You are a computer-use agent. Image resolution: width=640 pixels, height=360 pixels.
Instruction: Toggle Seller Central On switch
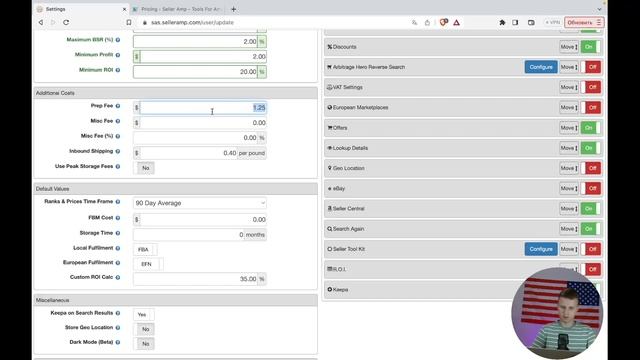click(591, 209)
